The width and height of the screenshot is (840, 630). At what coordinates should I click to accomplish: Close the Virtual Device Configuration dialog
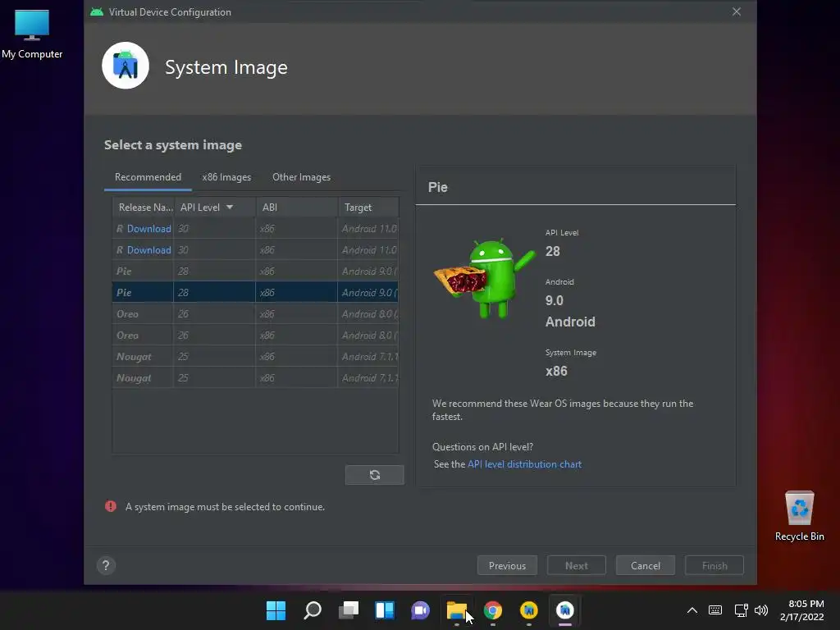click(x=737, y=11)
